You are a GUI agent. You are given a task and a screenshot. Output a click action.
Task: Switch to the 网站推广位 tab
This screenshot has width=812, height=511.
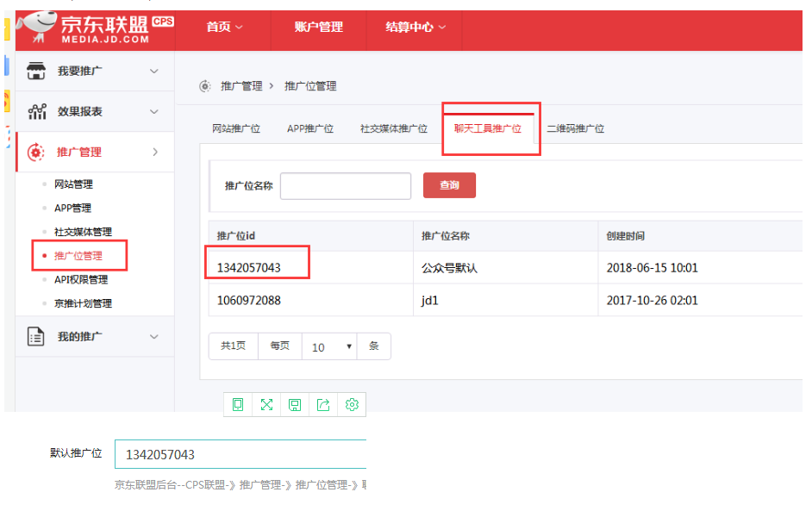click(236, 128)
